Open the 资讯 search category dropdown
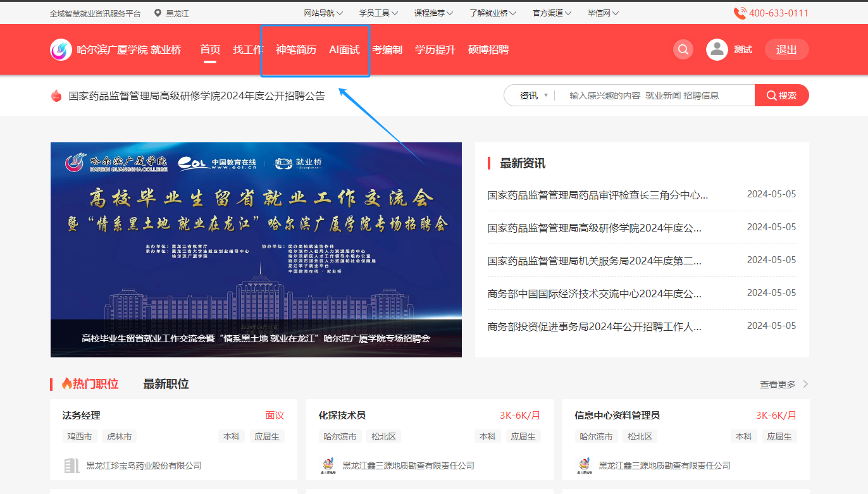 point(533,96)
